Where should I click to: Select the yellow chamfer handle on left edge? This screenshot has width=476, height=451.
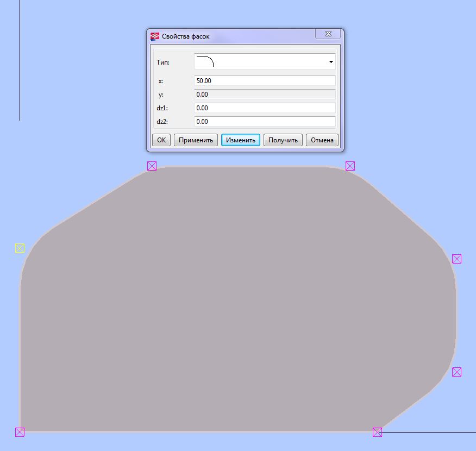tap(20, 248)
